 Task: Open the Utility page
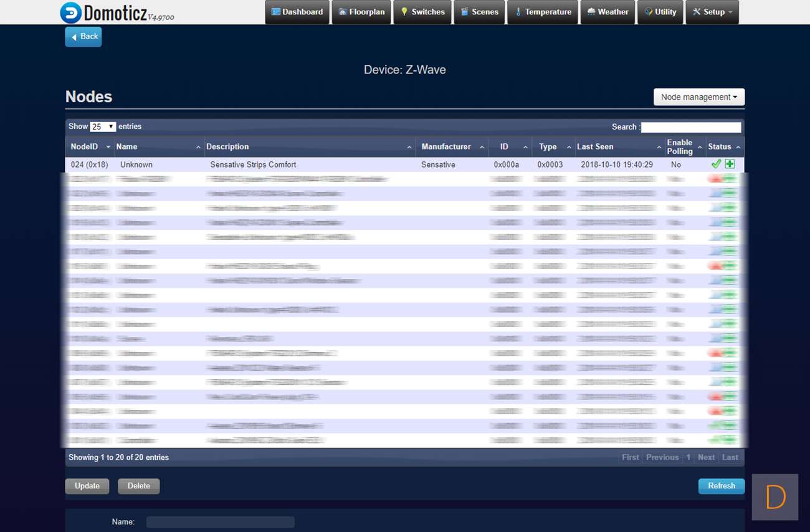click(660, 12)
